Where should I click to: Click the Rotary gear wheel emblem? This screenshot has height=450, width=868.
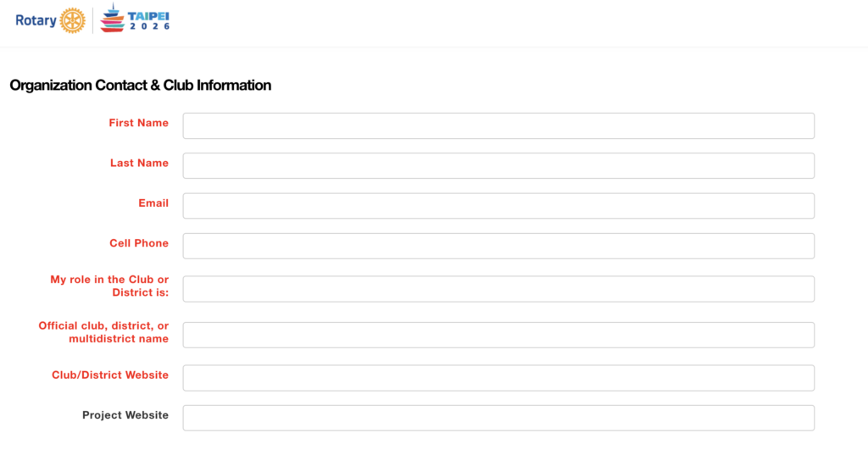click(73, 20)
